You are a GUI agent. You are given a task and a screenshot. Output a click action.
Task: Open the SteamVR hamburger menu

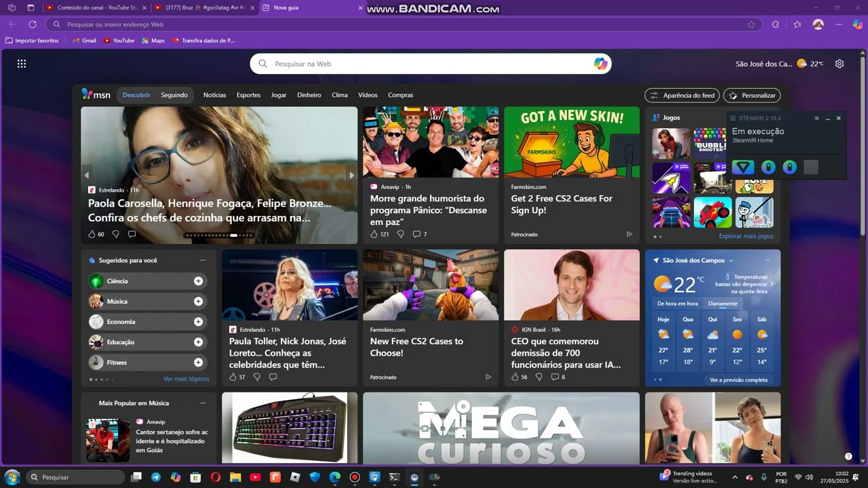click(x=733, y=118)
